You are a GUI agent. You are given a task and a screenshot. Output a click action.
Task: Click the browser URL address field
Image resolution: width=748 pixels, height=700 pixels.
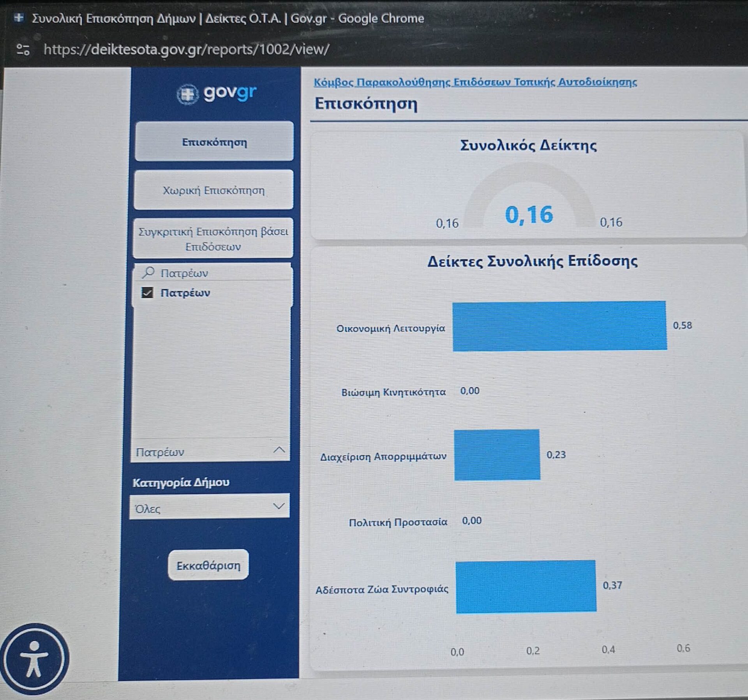pyautogui.click(x=186, y=49)
